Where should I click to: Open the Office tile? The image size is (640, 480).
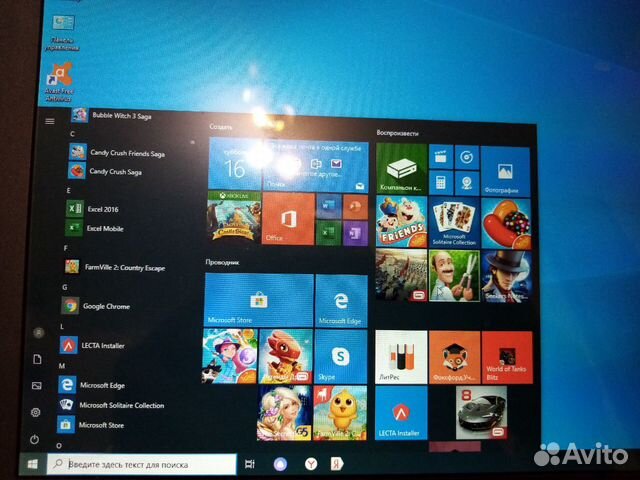(x=288, y=219)
